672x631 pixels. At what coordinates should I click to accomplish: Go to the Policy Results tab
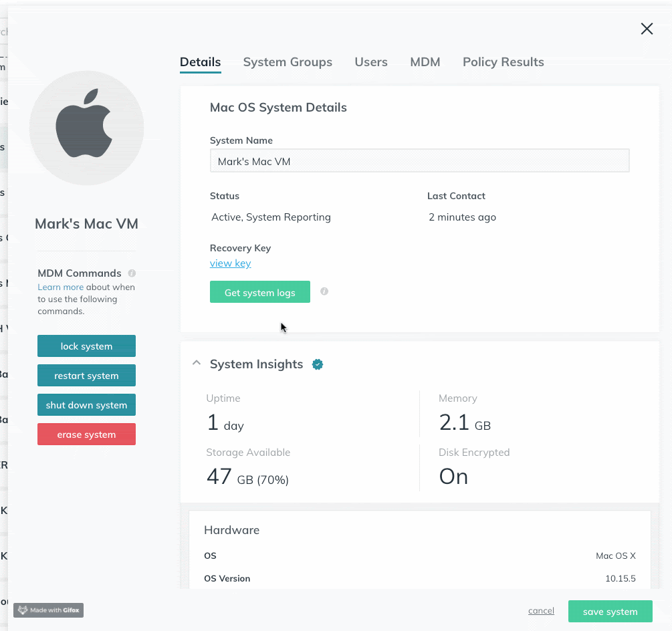tap(503, 62)
